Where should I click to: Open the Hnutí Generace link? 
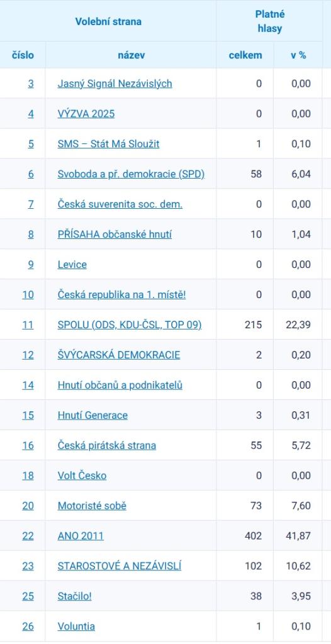tap(93, 415)
